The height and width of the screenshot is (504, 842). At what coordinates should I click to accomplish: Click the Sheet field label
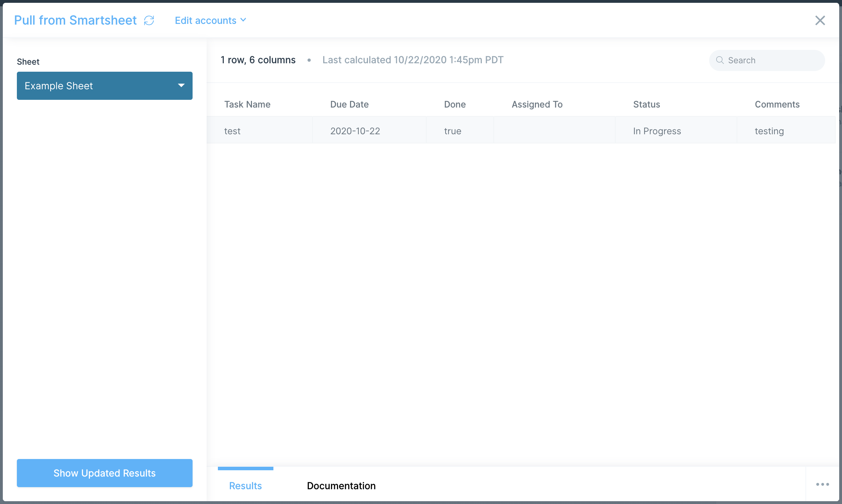point(28,62)
